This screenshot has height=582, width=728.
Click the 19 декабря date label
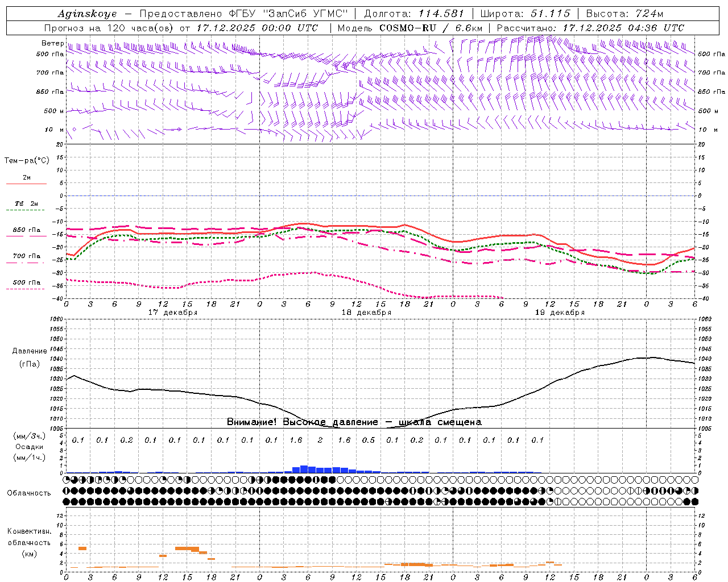560,313
